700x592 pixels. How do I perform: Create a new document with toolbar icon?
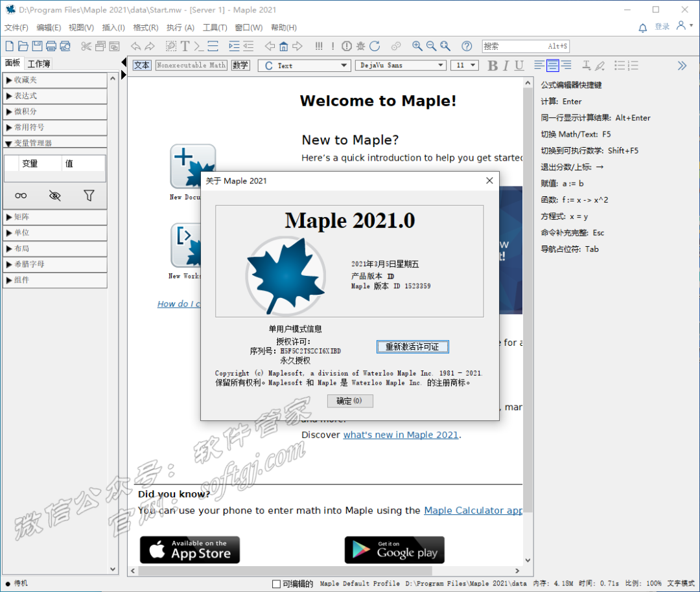[x=9, y=46]
